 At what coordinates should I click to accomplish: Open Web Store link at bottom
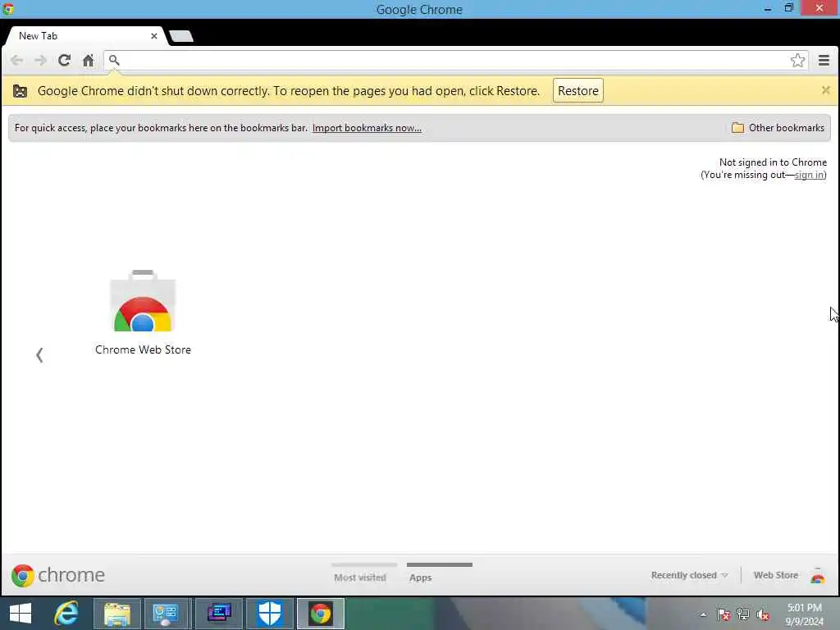pyautogui.click(x=776, y=575)
